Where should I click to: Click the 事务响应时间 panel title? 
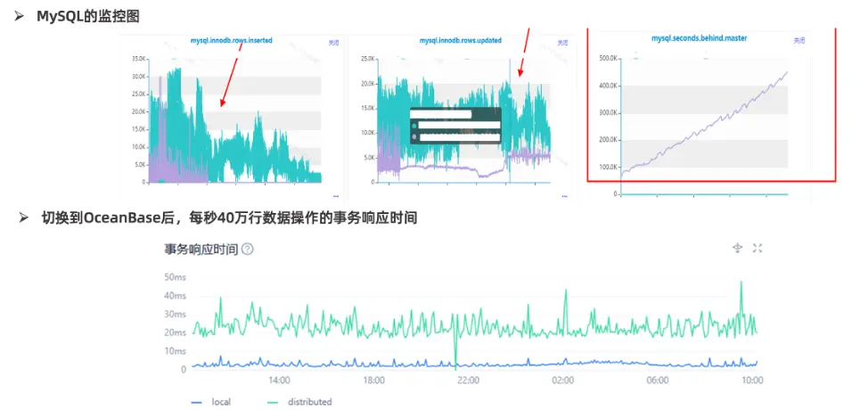click(201, 250)
